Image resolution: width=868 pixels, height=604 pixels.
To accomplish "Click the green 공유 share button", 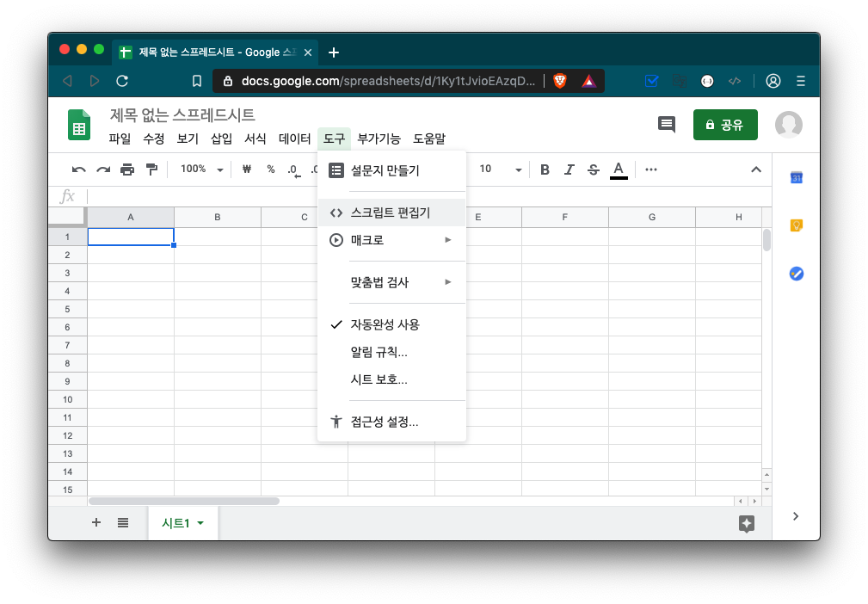I will pyautogui.click(x=724, y=125).
